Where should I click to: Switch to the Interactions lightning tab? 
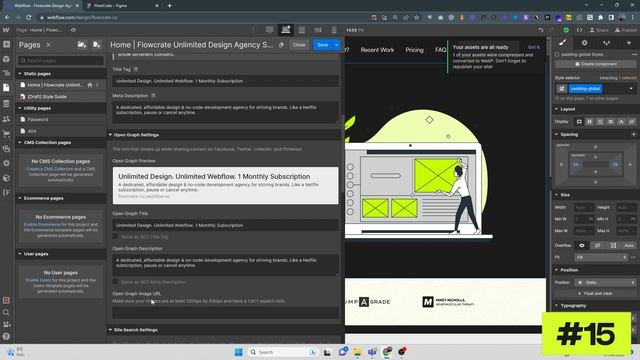(629, 43)
